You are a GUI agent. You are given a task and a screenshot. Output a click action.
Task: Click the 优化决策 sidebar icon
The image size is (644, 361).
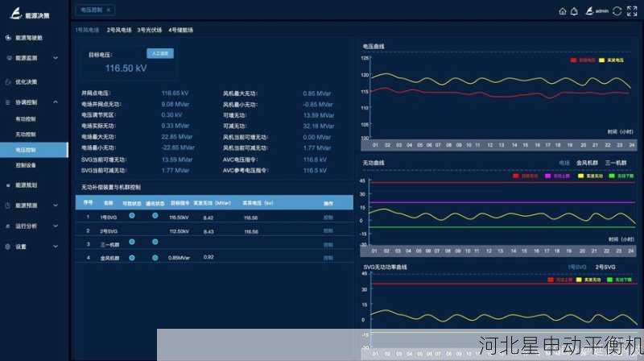[8, 82]
